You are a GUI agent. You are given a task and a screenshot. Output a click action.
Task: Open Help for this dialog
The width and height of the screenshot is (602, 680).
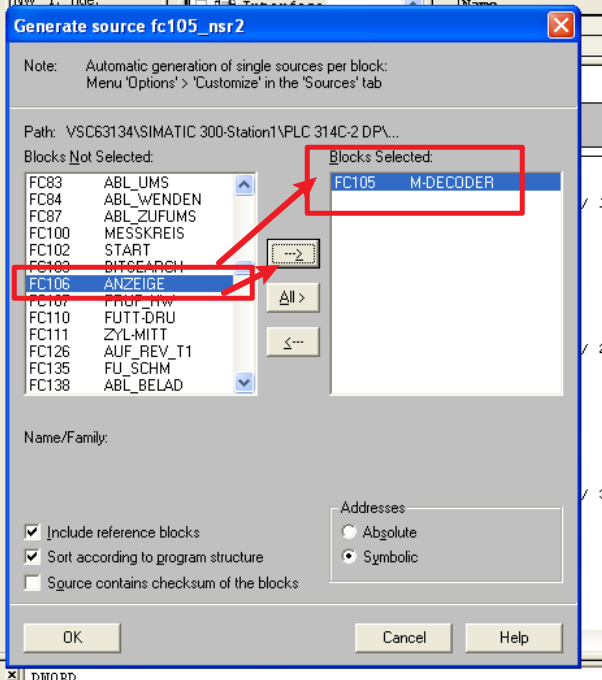point(513,637)
